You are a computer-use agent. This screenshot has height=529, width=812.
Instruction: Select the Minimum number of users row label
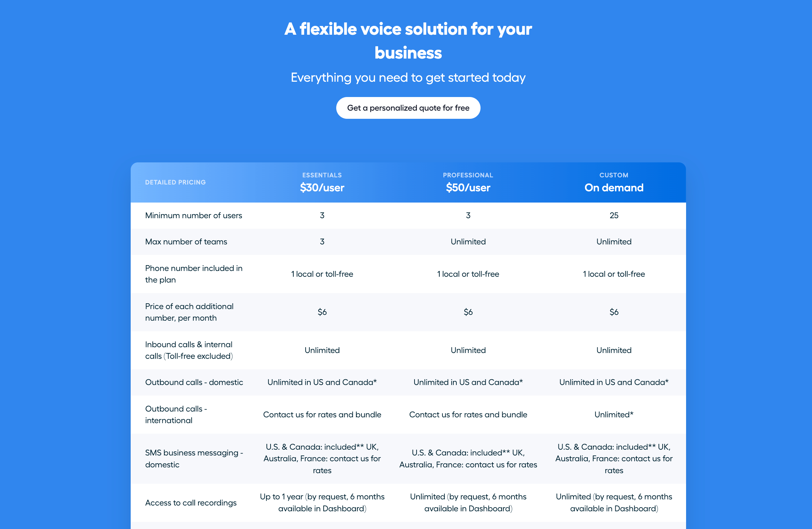point(193,215)
